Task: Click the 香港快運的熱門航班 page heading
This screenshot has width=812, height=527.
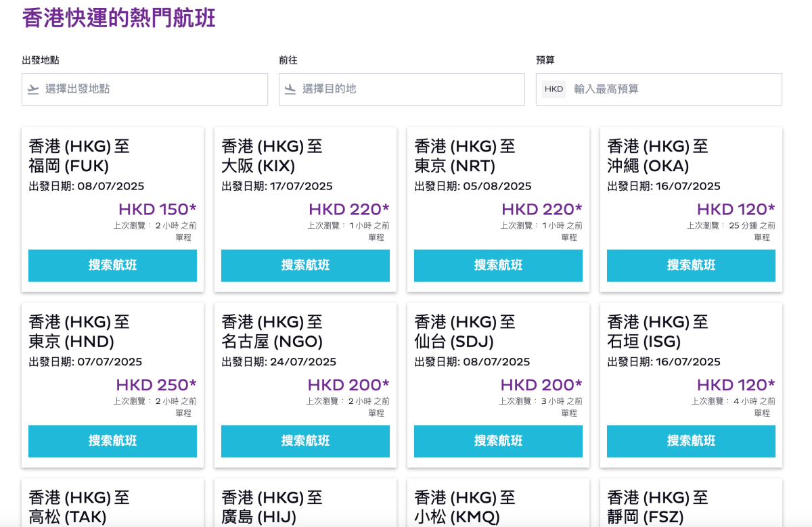Action: 119,18
